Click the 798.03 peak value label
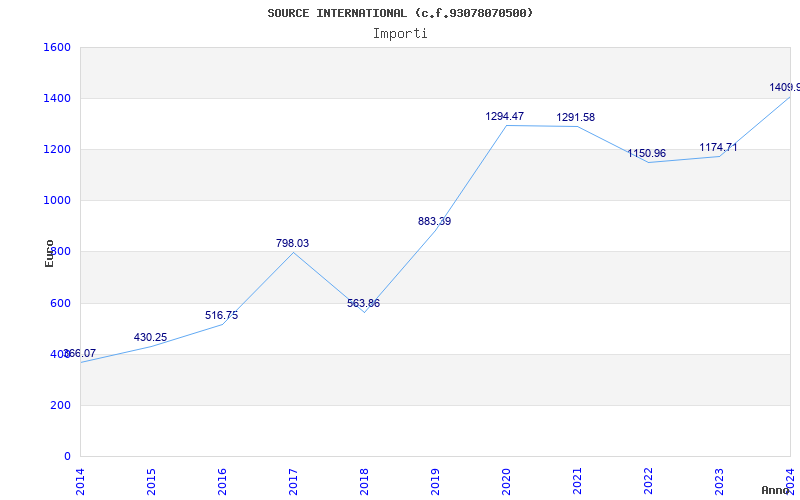 (292, 244)
